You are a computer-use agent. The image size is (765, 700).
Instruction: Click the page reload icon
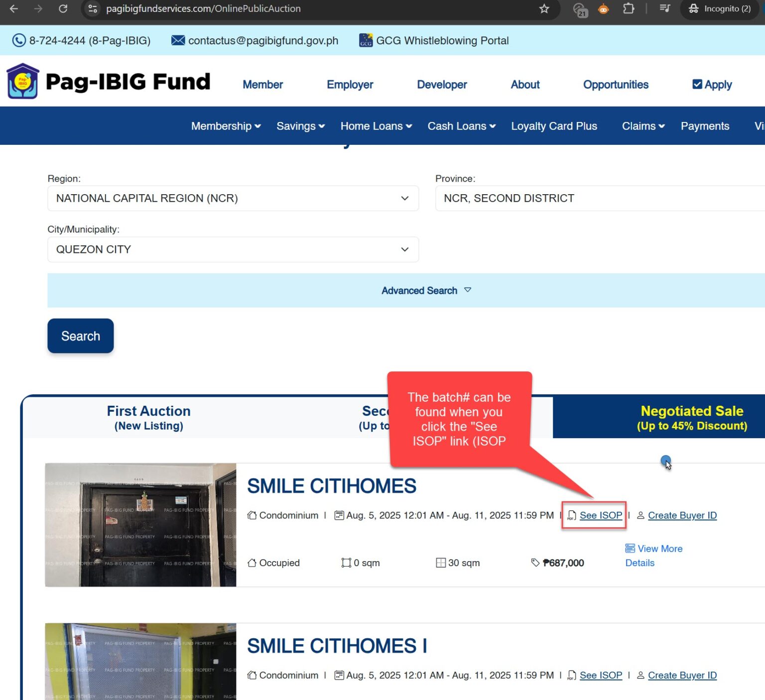(63, 8)
